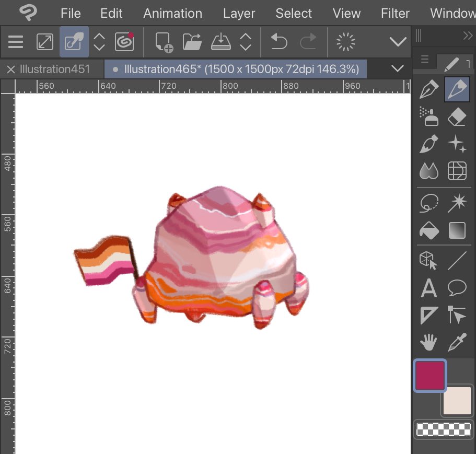Select the pencil sub tool tab
The height and width of the screenshot is (454, 476).
[x=451, y=64]
